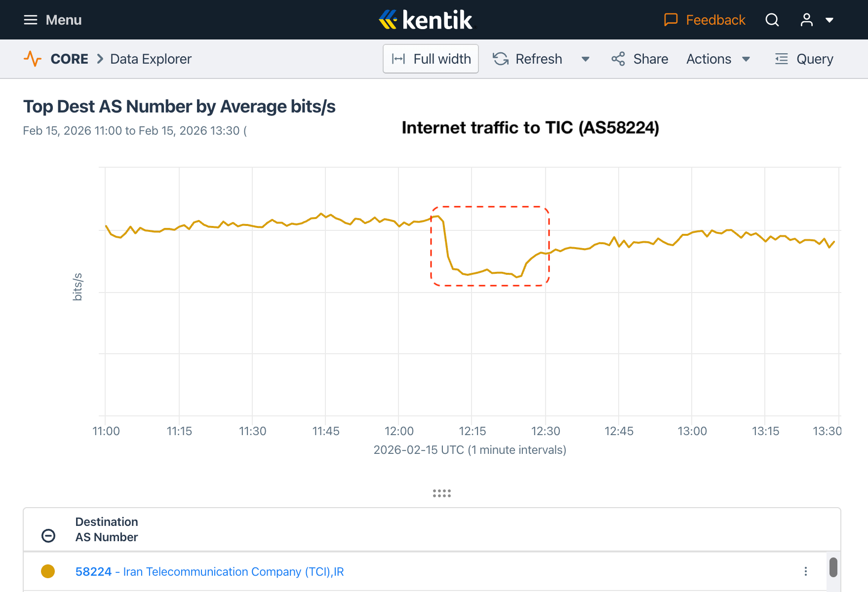
Task: Click the Share icon
Action: point(618,59)
